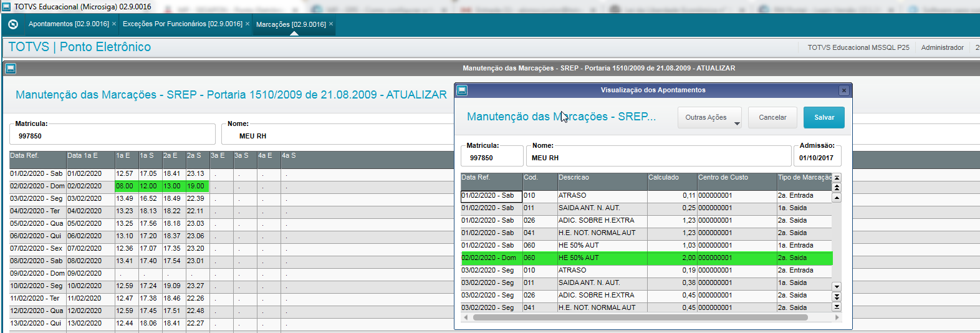Open the Outras Ações dropdown
Viewport: 980px width, 333px height.
709,117
